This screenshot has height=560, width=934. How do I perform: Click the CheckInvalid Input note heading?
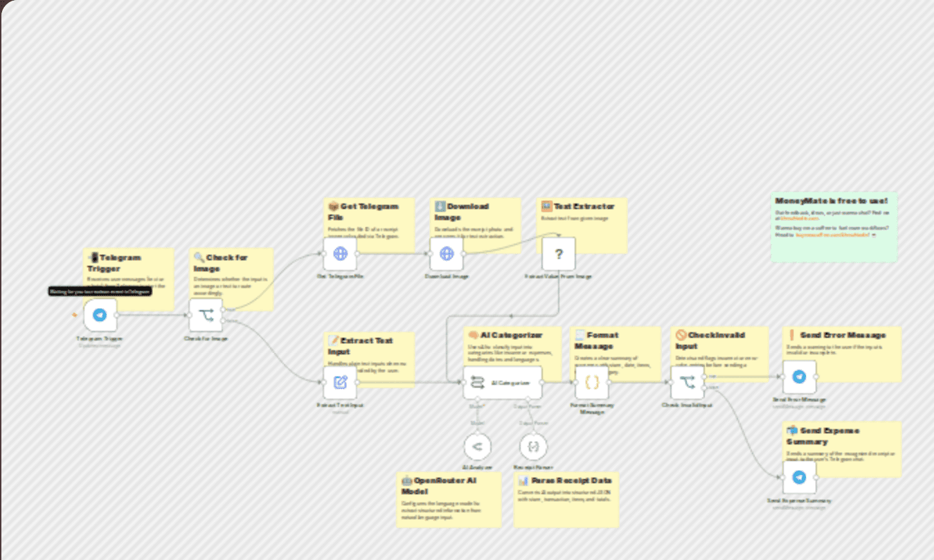710,340
